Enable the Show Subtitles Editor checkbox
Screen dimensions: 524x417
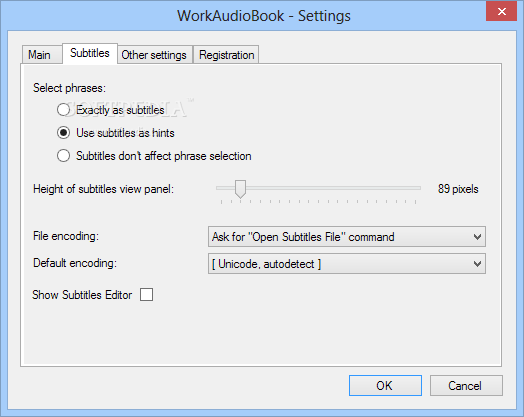146,295
